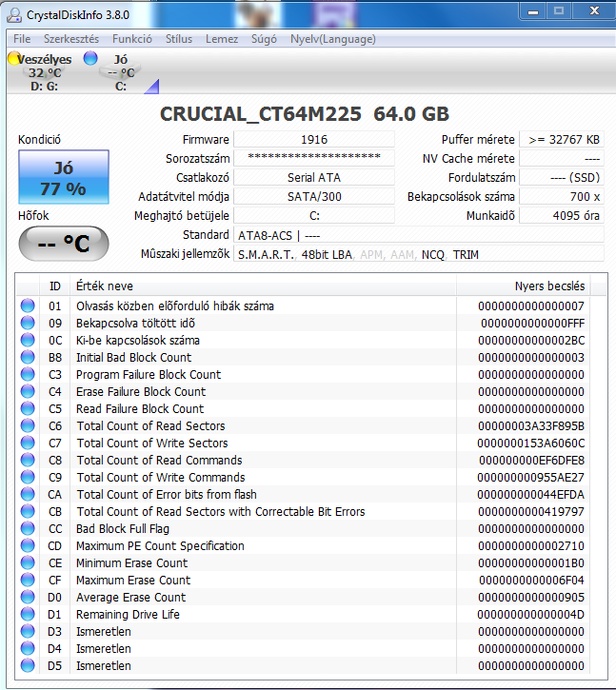Click the status orb for Read Failure Block Count

28,409
